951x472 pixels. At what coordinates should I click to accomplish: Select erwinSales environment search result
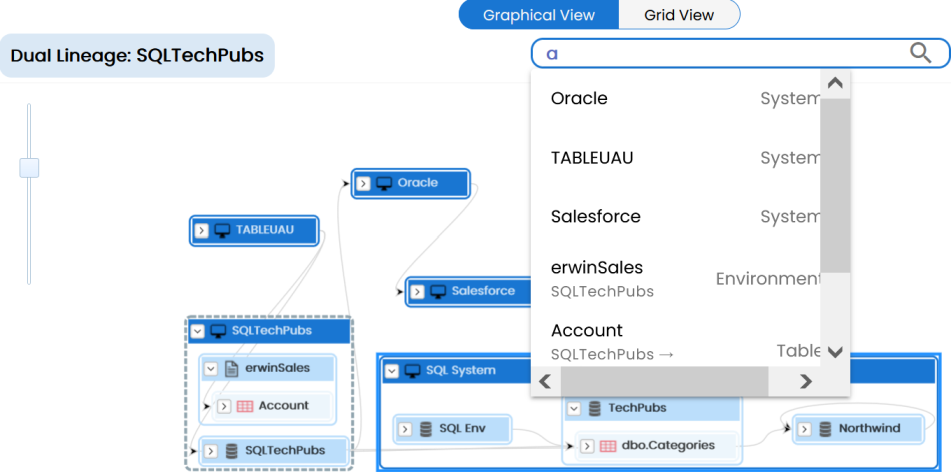(676, 278)
